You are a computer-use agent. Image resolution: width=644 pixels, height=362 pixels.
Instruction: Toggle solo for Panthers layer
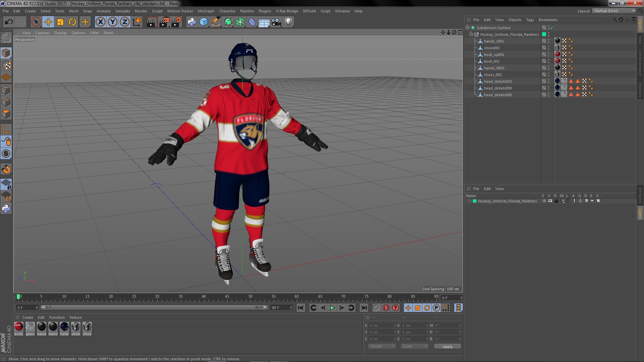tap(544, 201)
